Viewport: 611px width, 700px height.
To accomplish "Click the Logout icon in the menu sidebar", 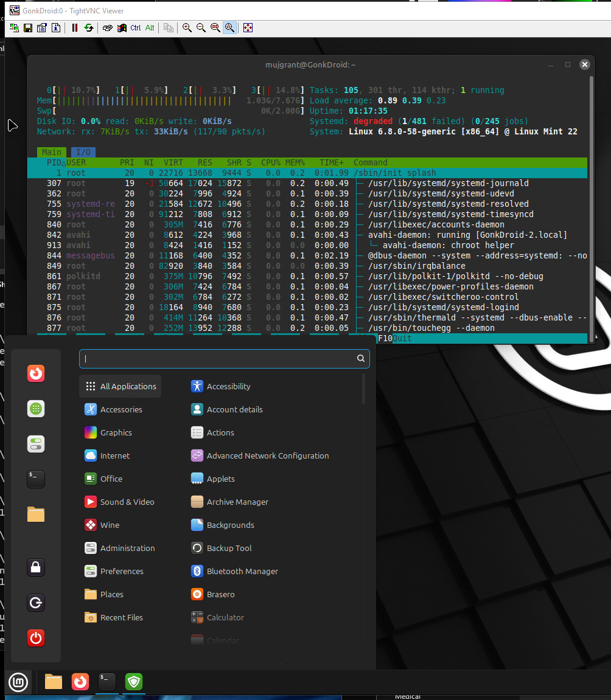I will click(x=36, y=603).
